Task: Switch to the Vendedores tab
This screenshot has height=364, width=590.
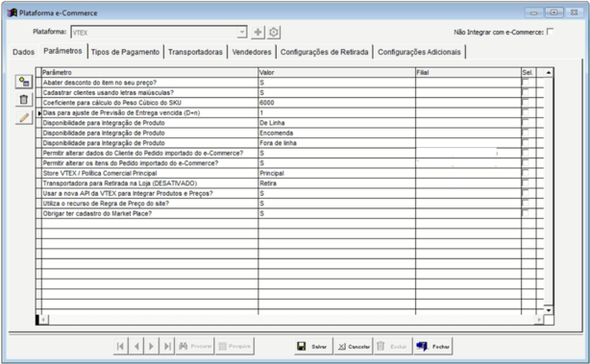Action: pos(252,52)
